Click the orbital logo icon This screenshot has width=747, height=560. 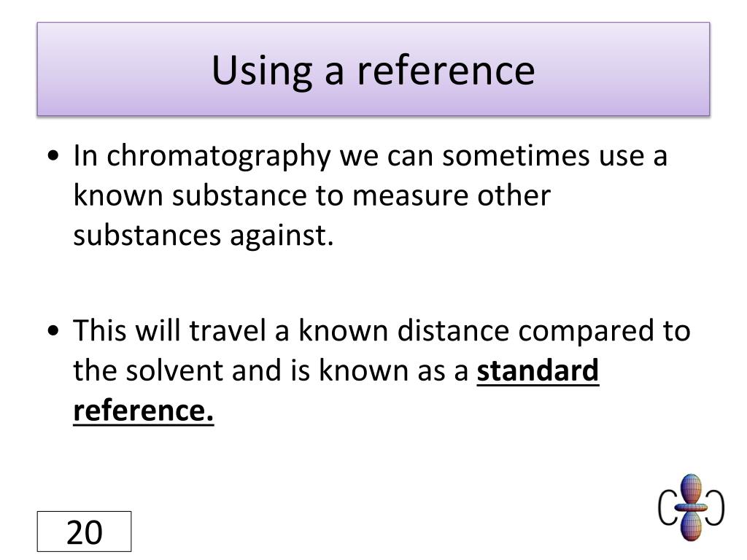692,507
